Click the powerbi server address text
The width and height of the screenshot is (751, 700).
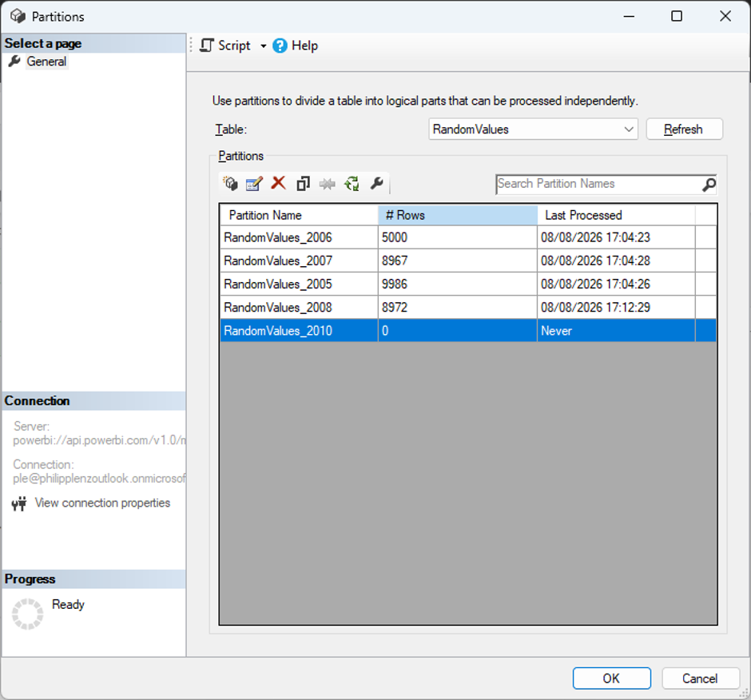tap(99, 440)
